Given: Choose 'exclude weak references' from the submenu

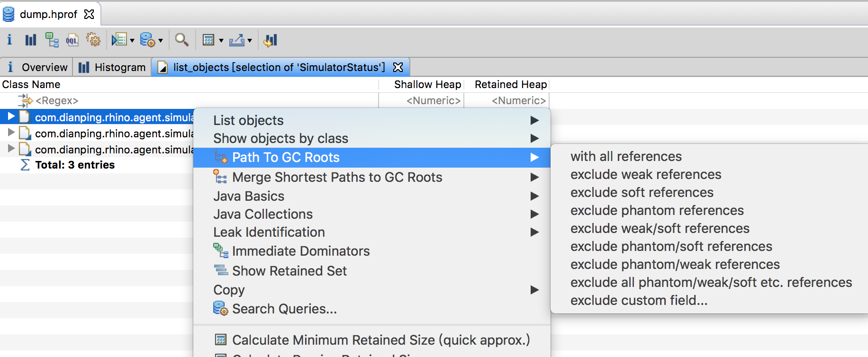Looking at the screenshot, I should point(645,174).
